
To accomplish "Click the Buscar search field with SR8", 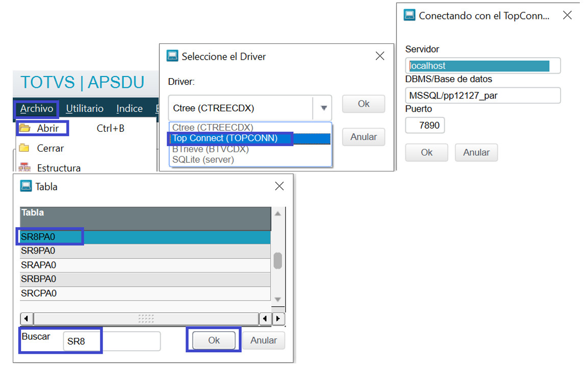I will pyautogui.click(x=112, y=341).
